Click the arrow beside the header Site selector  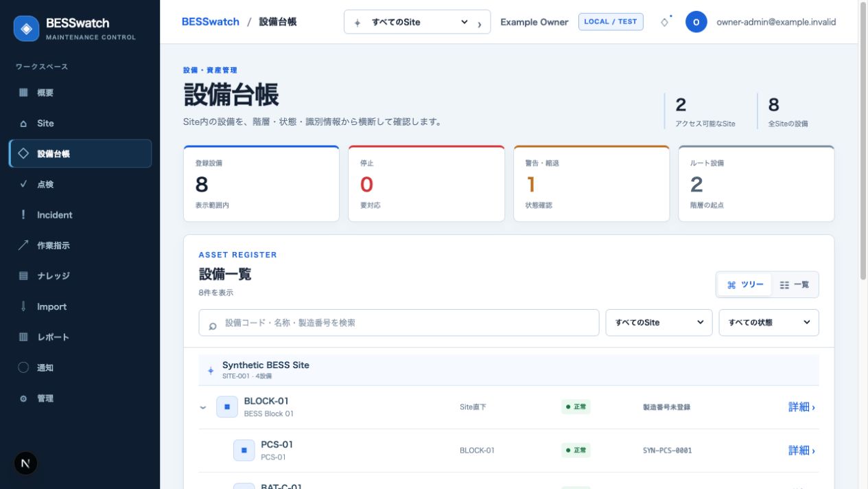tap(480, 24)
